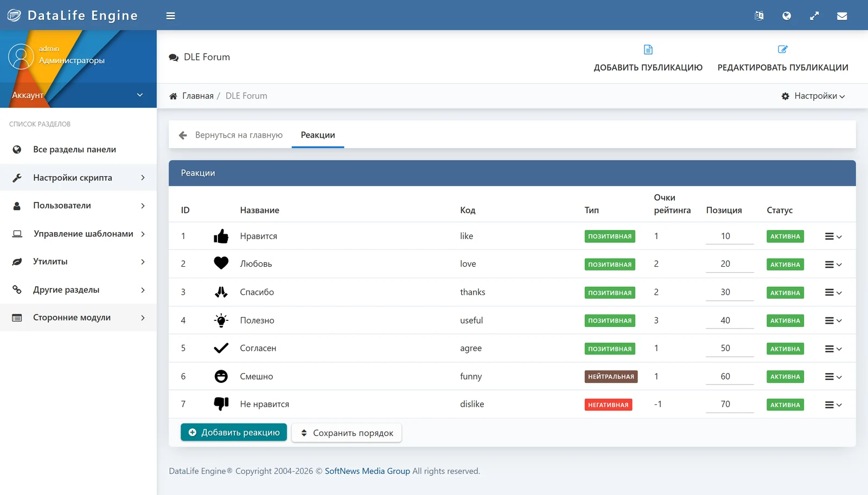Screen dimensions: 868x495
Task: Expand Пользователи sidebar menu
Action: pos(78,205)
